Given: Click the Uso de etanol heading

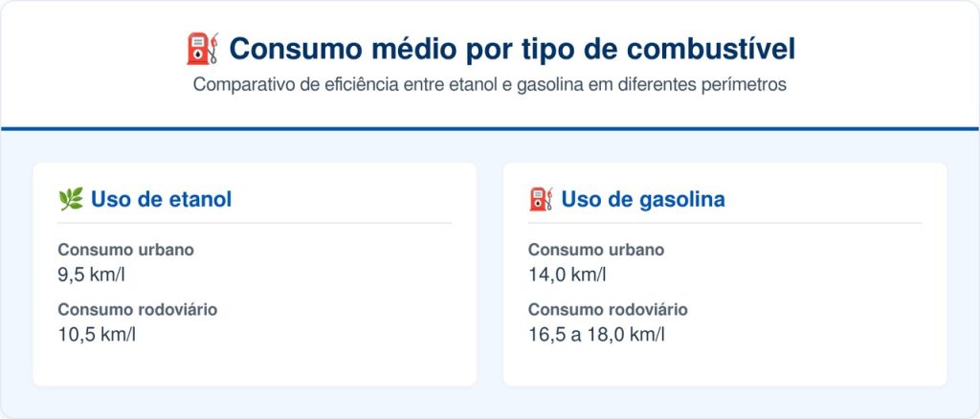Looking at the screenshot, I should 161,199.
